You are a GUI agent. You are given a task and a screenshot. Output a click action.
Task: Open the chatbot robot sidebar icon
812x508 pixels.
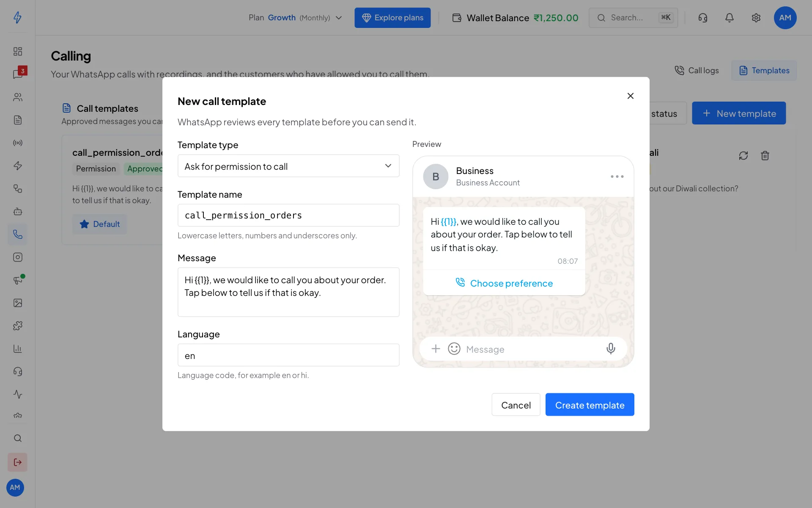[x=18, y=212]
